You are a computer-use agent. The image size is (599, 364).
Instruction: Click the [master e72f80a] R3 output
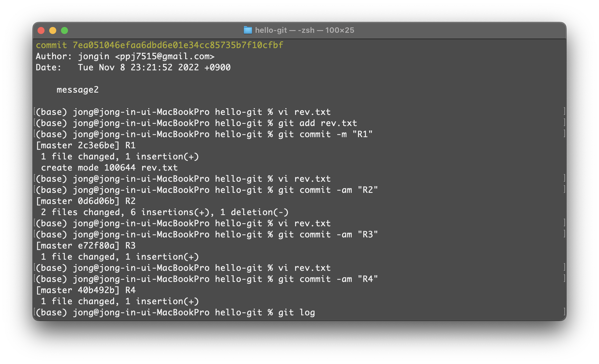click(86, 246)
